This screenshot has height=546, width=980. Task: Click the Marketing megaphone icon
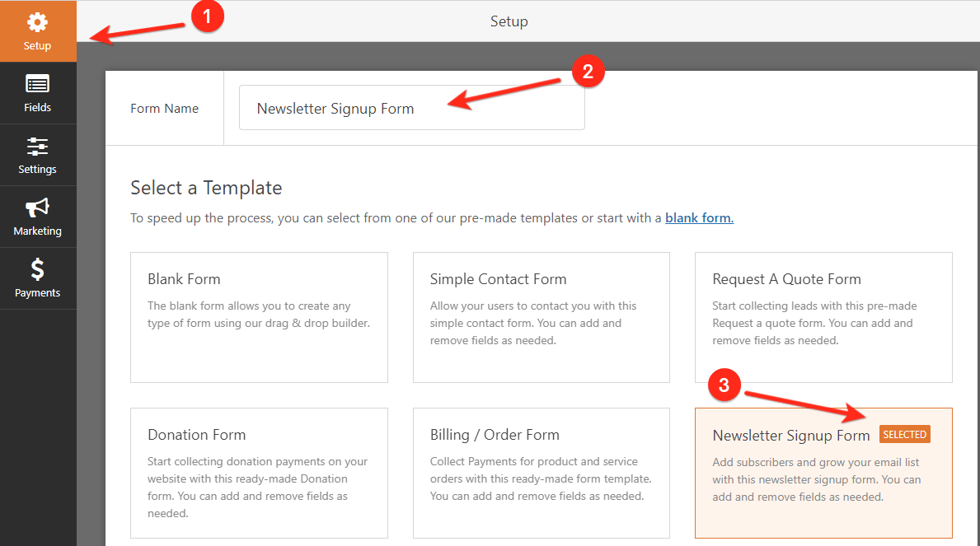click(37, 208)
